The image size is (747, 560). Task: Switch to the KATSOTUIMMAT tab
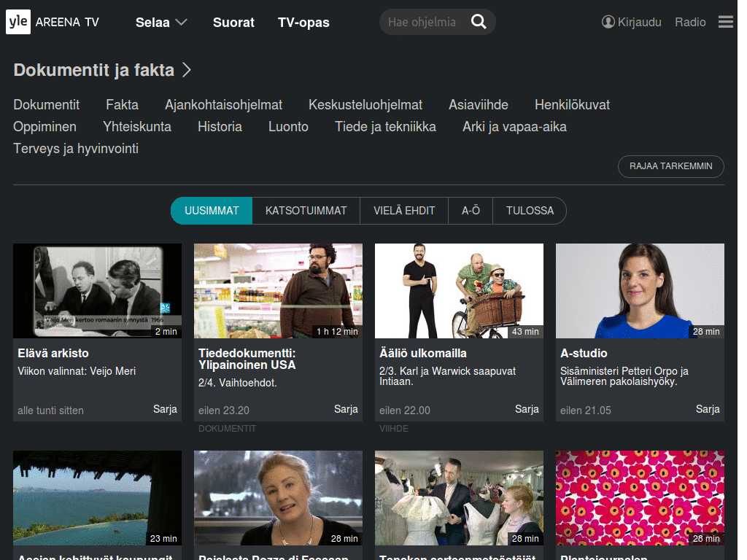click(306, 211)
